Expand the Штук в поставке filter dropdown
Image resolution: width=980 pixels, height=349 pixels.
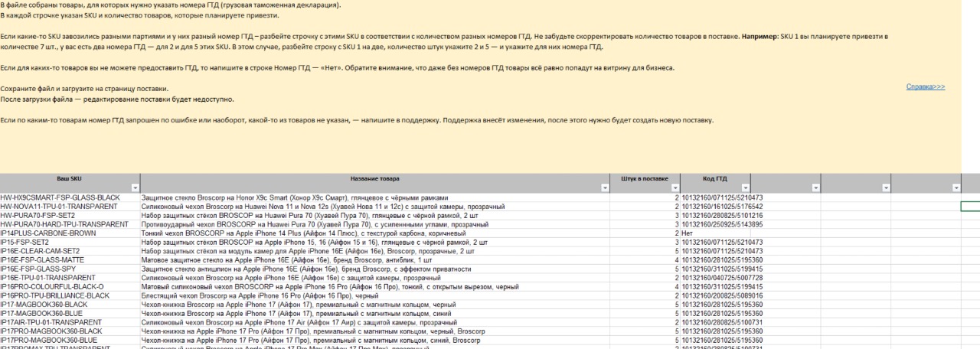675,187
